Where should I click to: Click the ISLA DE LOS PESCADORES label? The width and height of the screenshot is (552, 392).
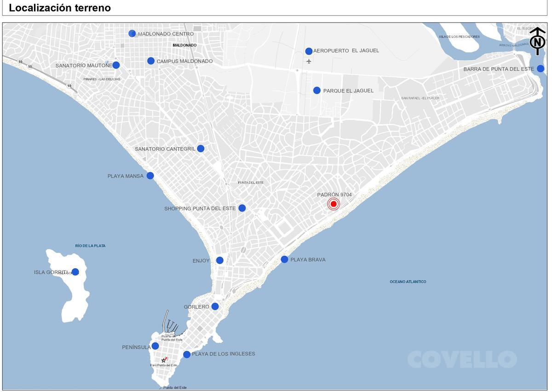[x=459, y=36]
